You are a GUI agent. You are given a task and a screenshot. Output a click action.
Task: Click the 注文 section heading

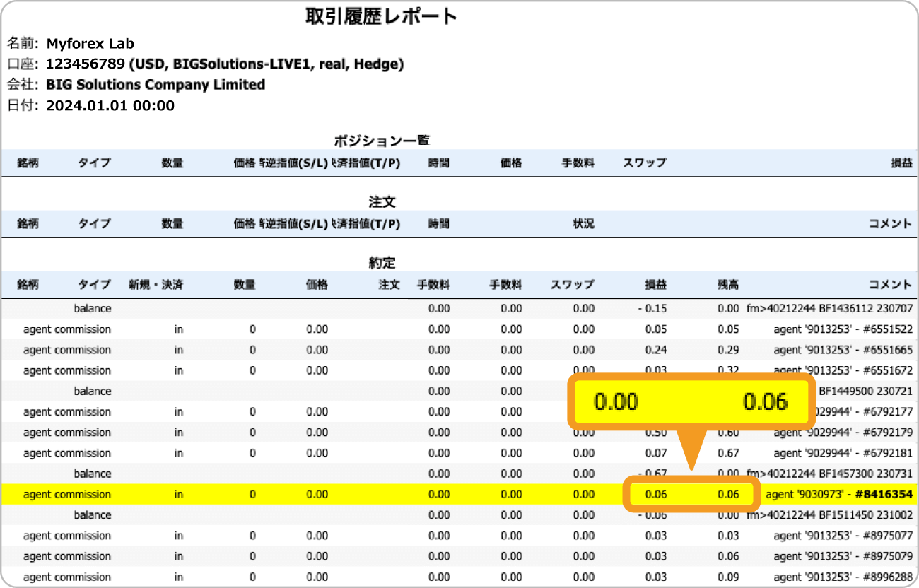[x=382, y=202]
